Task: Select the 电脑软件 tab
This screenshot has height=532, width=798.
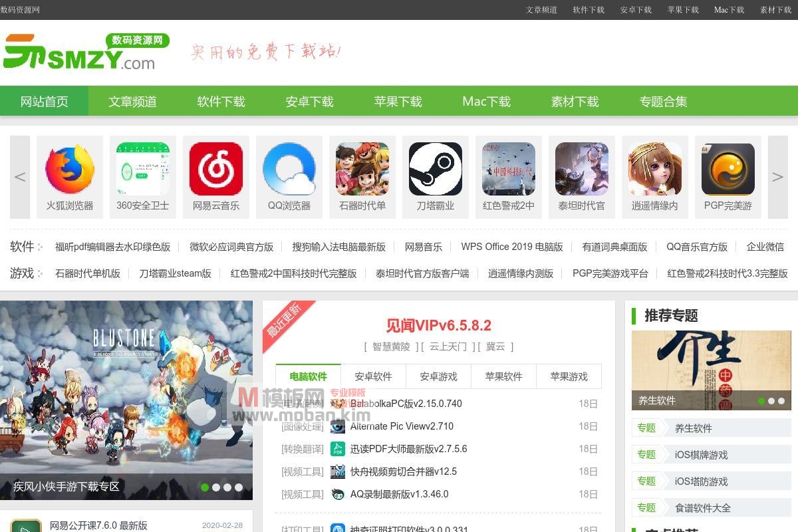Action: (308, 376)
